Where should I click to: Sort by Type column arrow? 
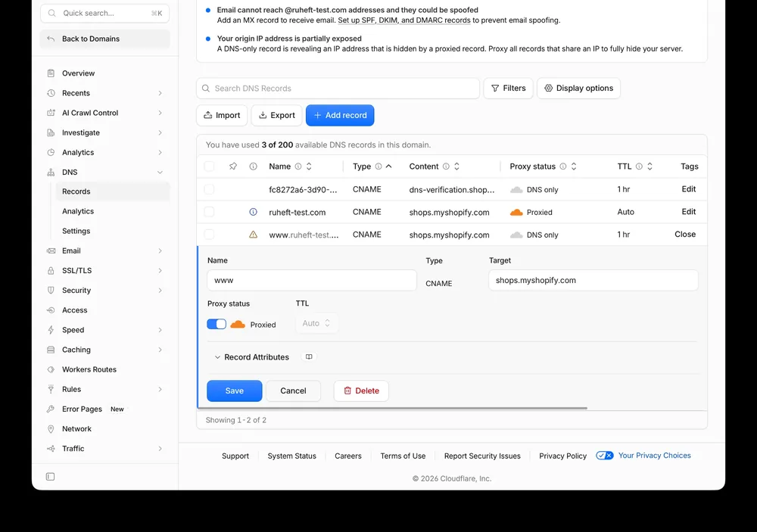pos(388,166)
